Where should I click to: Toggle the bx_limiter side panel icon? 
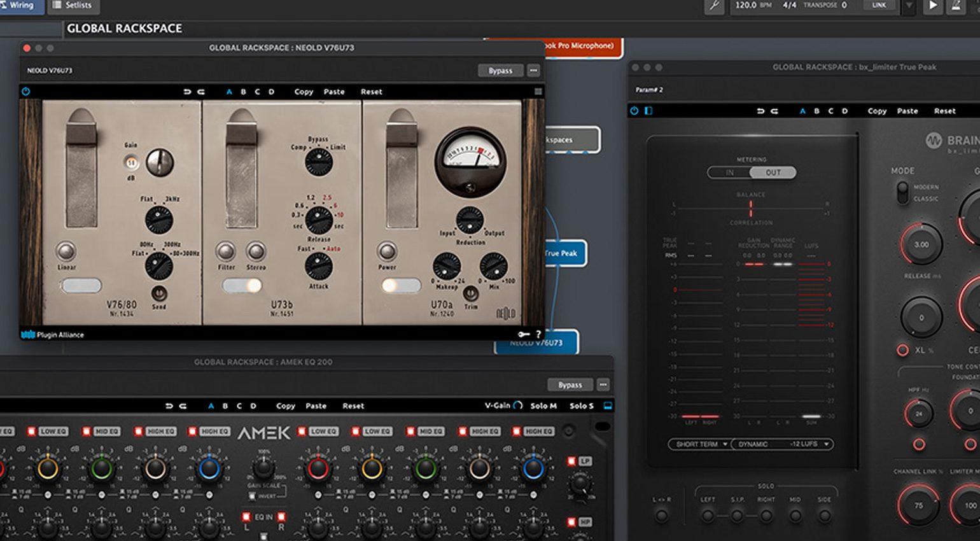tap(648, 111)
